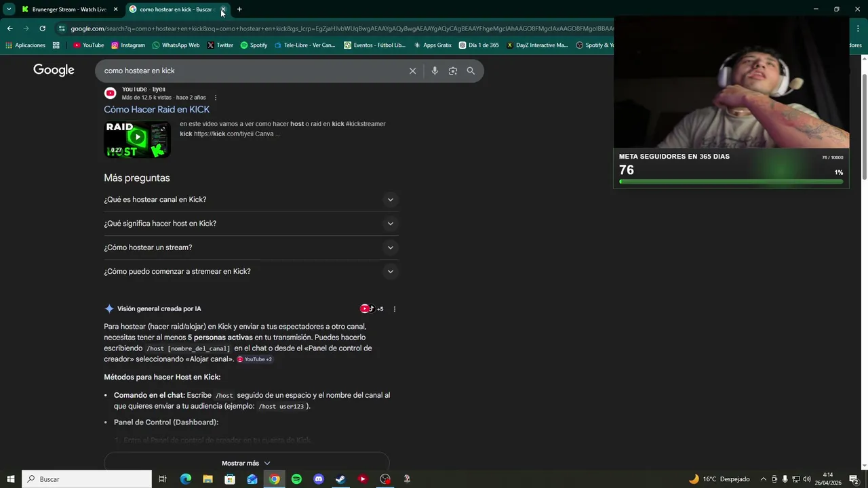This screenshot has height=488, width=868.
Task: Show hidden system tray icons arrow
Action: [764, 479]
